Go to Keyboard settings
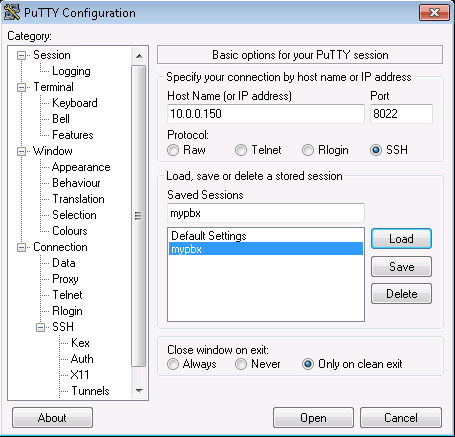This screenshot has height=437, width=455. 75,103
